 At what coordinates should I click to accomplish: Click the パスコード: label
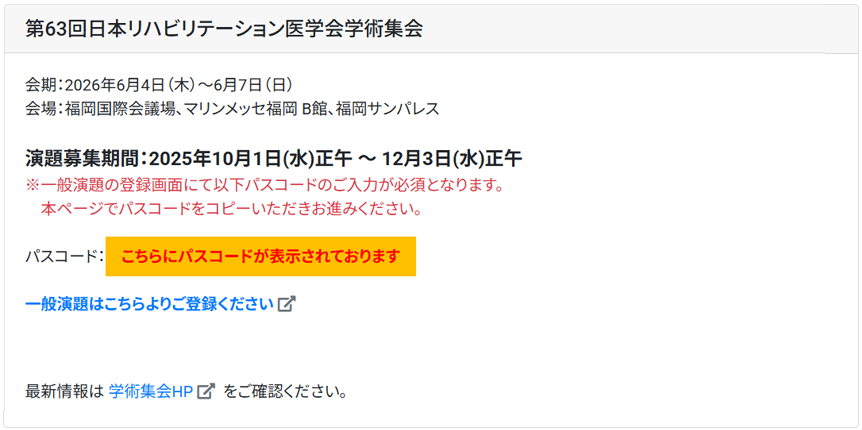(x=64, y=257)
